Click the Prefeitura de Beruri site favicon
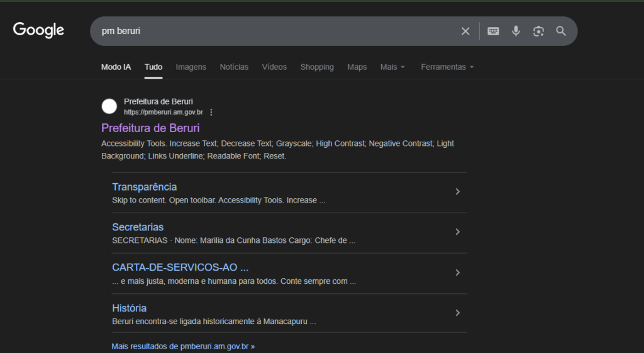 pyautogui.click(x=109, y=106)
